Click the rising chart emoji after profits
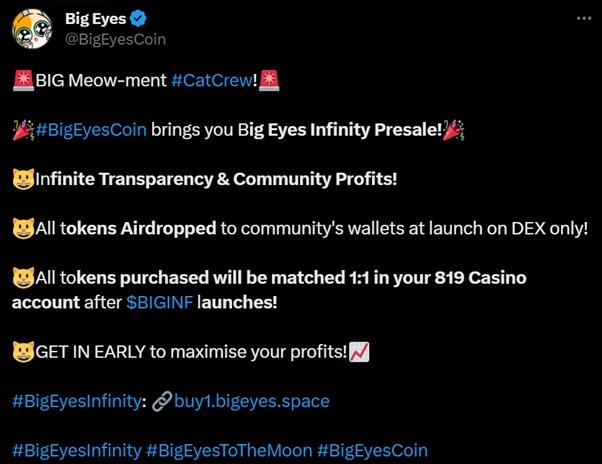 click(358, 351)
